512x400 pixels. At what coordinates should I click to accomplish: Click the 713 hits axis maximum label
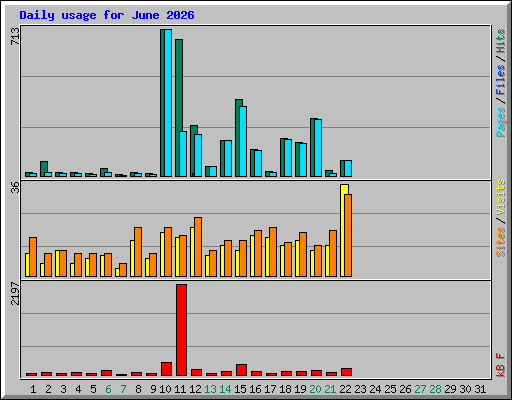15,36
